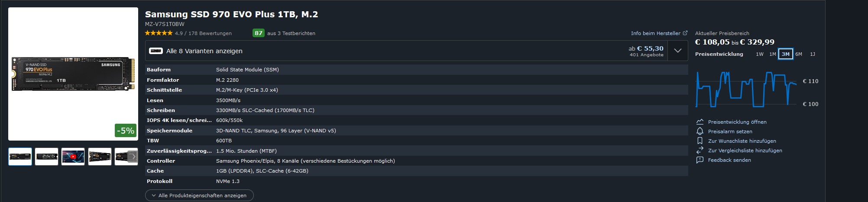Switch price history to 6M
Viewport: 868px width, 202px height.
799,54
